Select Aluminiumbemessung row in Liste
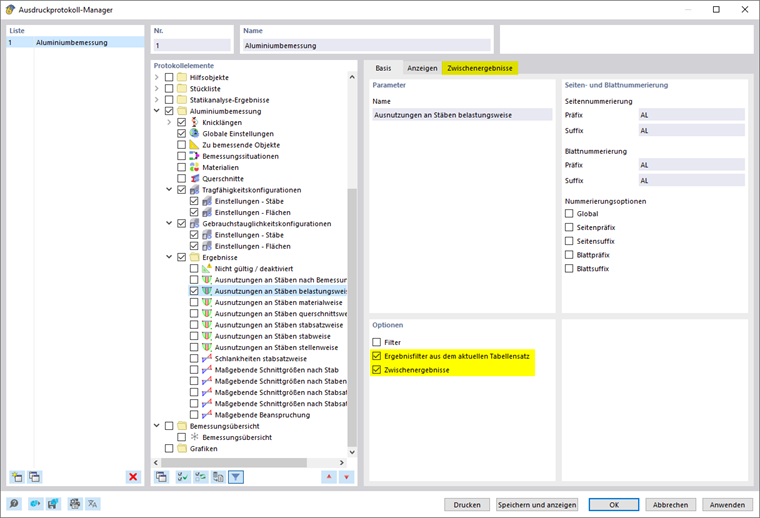The height and width of the screenshot is (518, 760). point(76,42)
